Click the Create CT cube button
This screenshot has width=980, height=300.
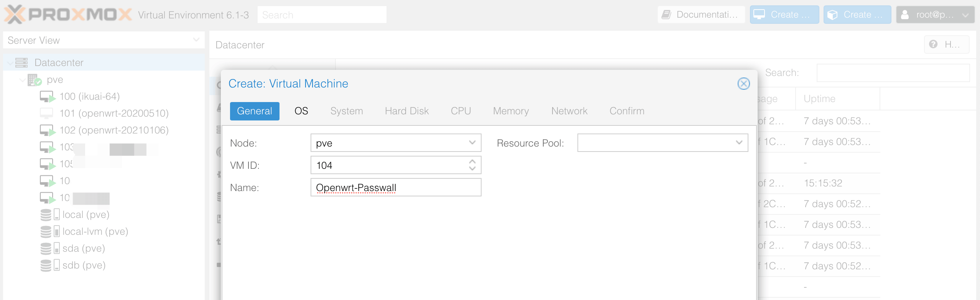click(857, 15)
